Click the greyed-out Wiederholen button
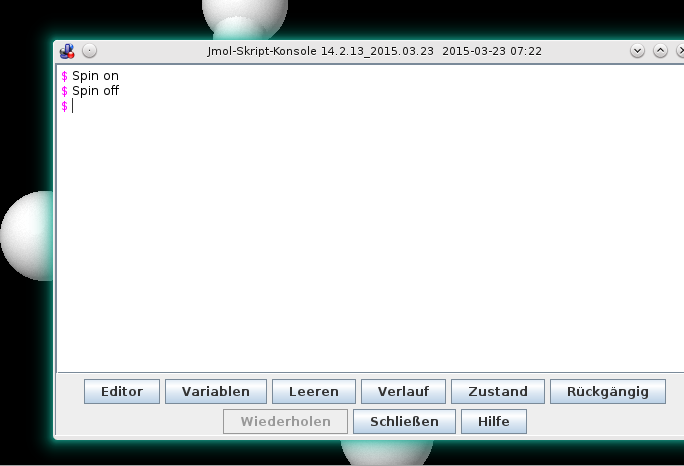This screenshot has height=466, width=684. [x=285, y=421]
